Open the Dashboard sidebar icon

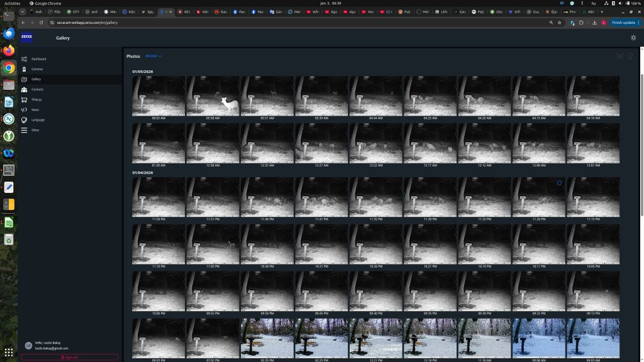pyautogui.click(x=25, y=59)
